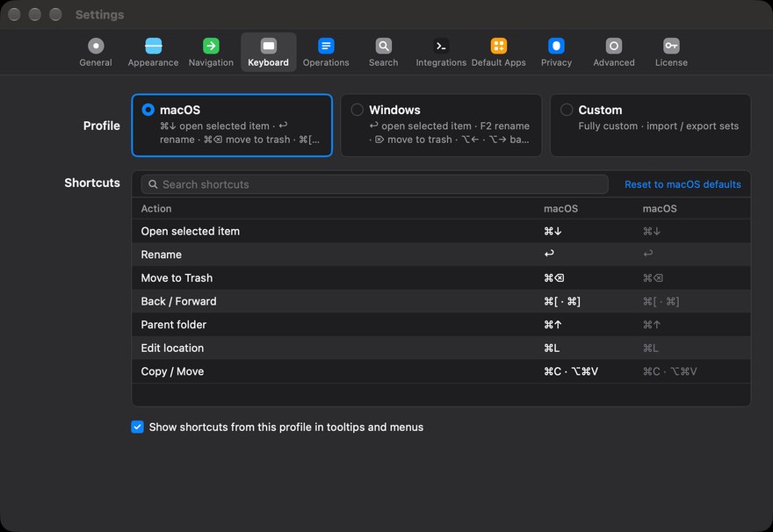Select the Edit location row
The image size is (773, 532).
click(441, 349)
